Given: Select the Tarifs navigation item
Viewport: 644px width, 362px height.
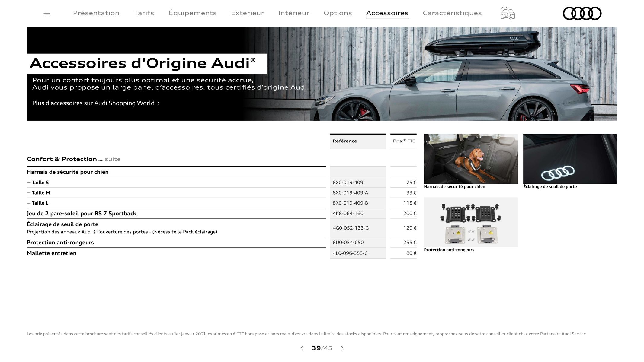Looking at the screenshot, I should 144,13.
